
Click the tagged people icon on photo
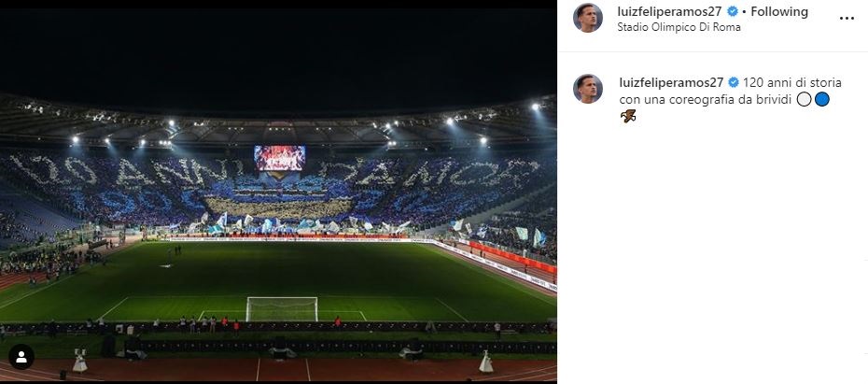(21, 357)
